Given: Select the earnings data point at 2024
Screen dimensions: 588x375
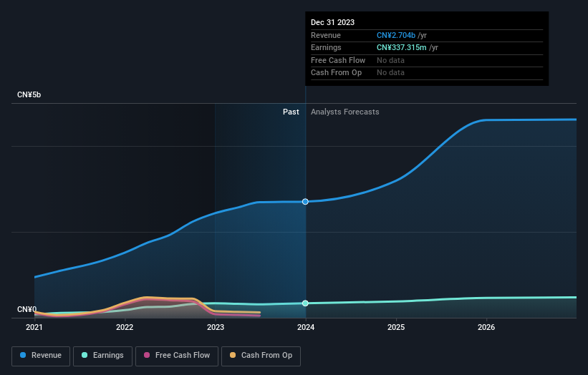Looking at the screenshot, I should tap(305, 303).
